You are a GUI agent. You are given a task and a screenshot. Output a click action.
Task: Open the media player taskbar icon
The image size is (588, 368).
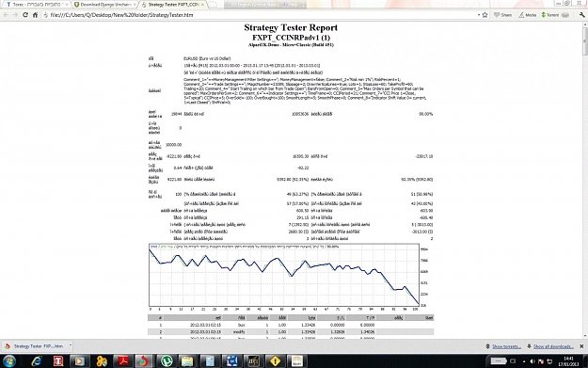80,361
